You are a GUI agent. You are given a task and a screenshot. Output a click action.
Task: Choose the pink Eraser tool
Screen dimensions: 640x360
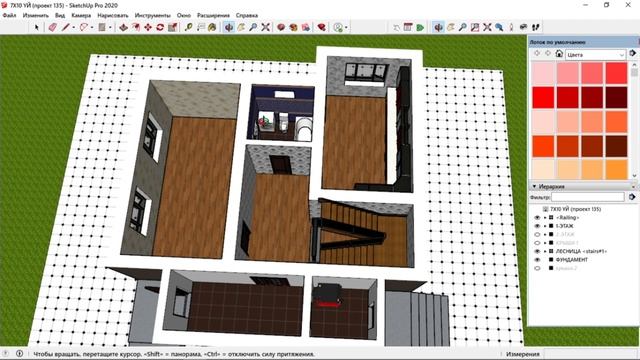pyautogui.click(x=52, y=27)
